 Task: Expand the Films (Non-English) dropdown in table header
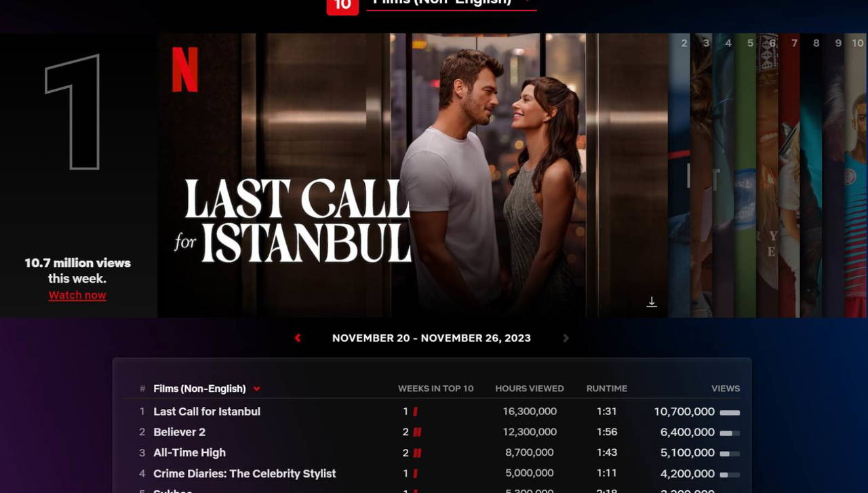tap(257, 389)
